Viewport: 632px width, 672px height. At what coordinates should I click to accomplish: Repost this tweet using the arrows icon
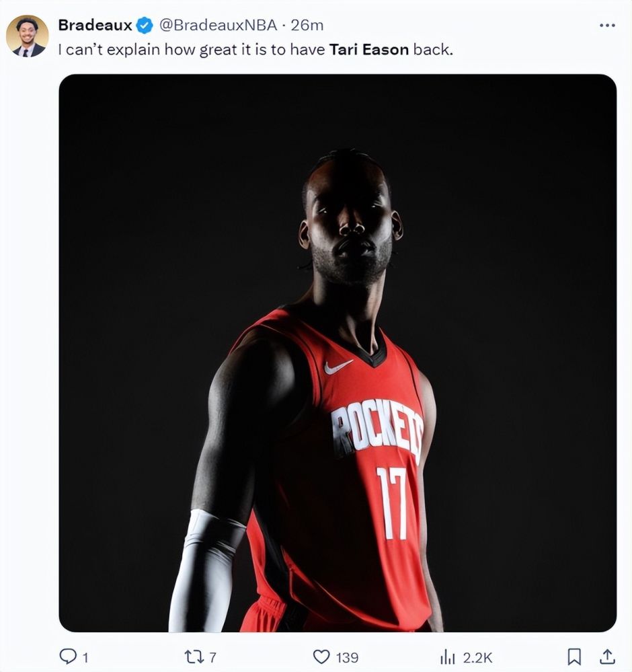[x=194, y=656]
